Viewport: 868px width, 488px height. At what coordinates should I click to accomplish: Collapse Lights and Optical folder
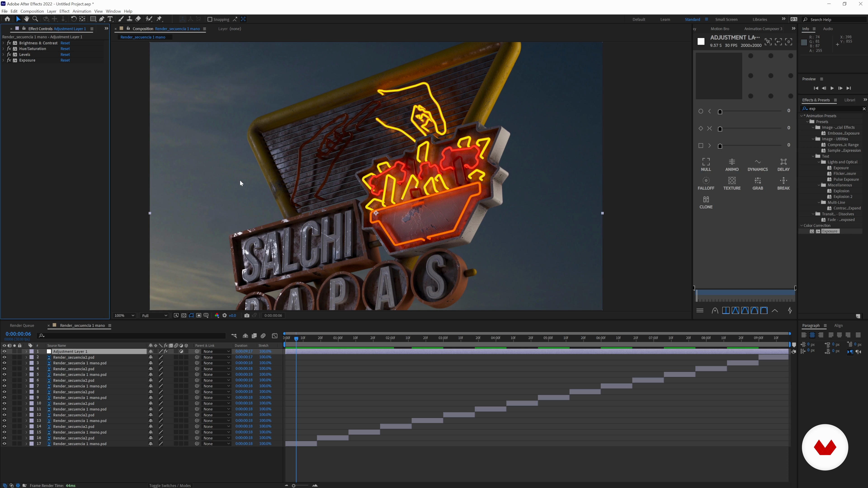pyautogui.click(x=819, y=162)
